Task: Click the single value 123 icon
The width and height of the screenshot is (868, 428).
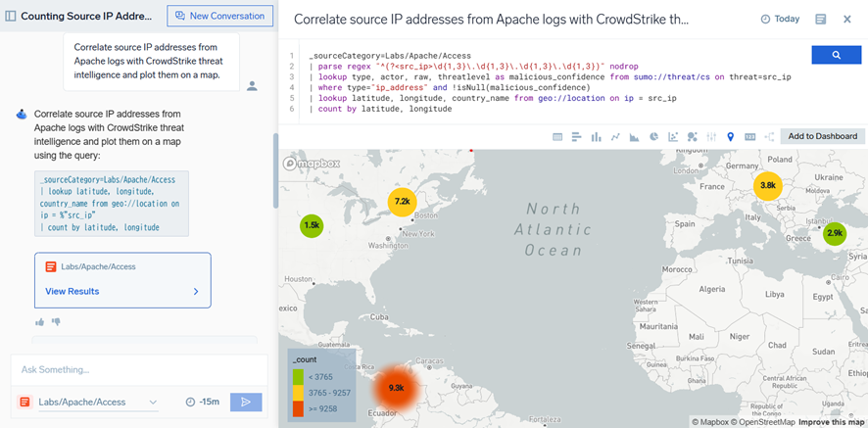Action: click(749, 137)
